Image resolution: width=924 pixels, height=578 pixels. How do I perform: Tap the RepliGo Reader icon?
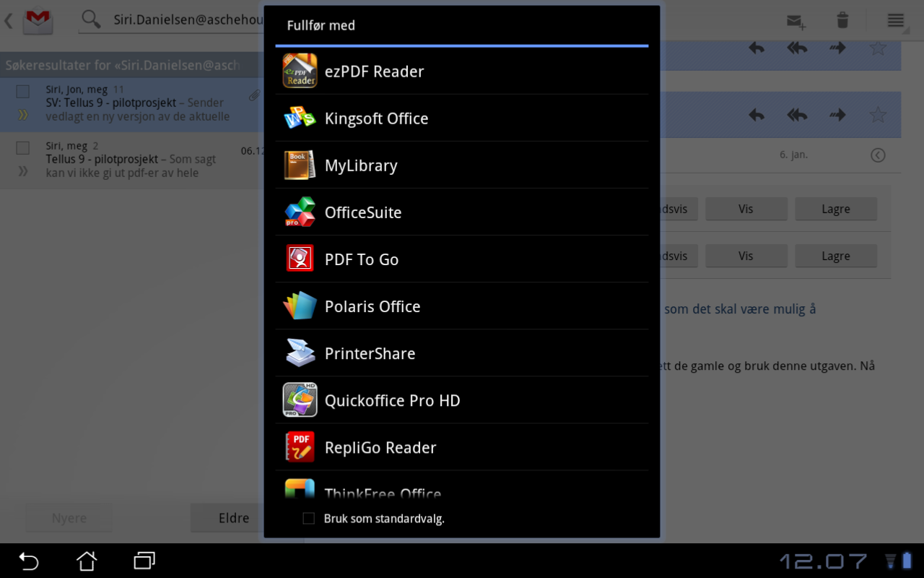tap(300, 447)
